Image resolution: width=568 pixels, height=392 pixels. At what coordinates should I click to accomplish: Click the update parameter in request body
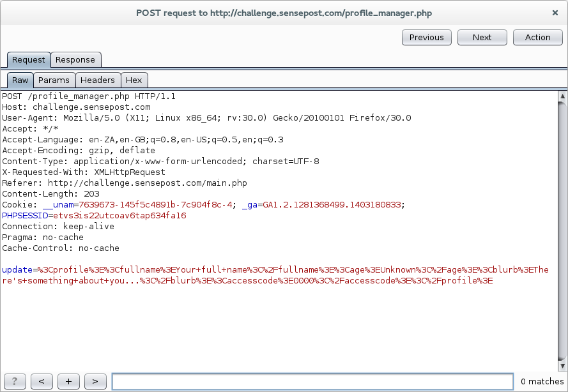[17, 270]
